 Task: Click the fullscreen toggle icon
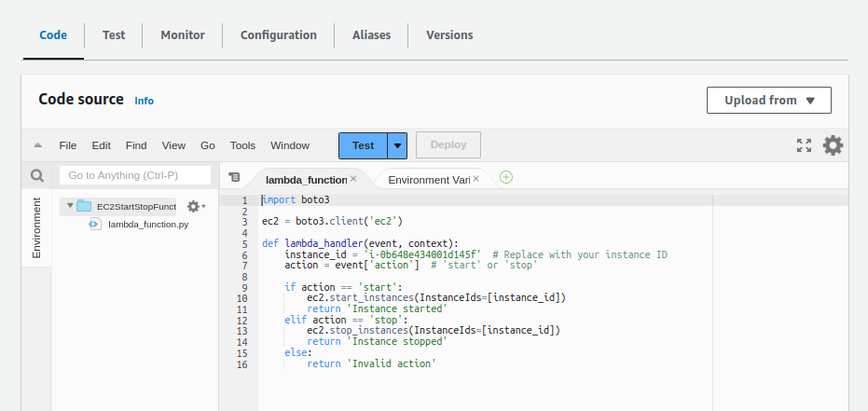(804, 145)
